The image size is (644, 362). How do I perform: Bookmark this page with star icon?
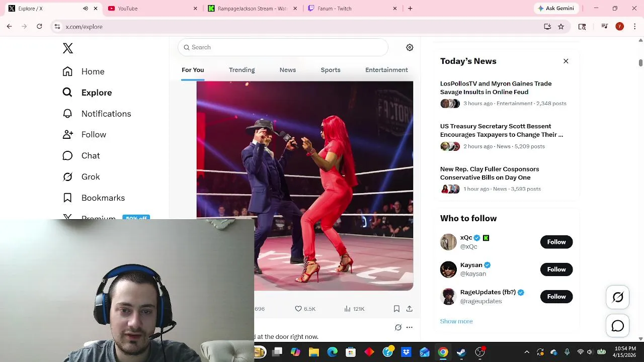coord(561,27)
